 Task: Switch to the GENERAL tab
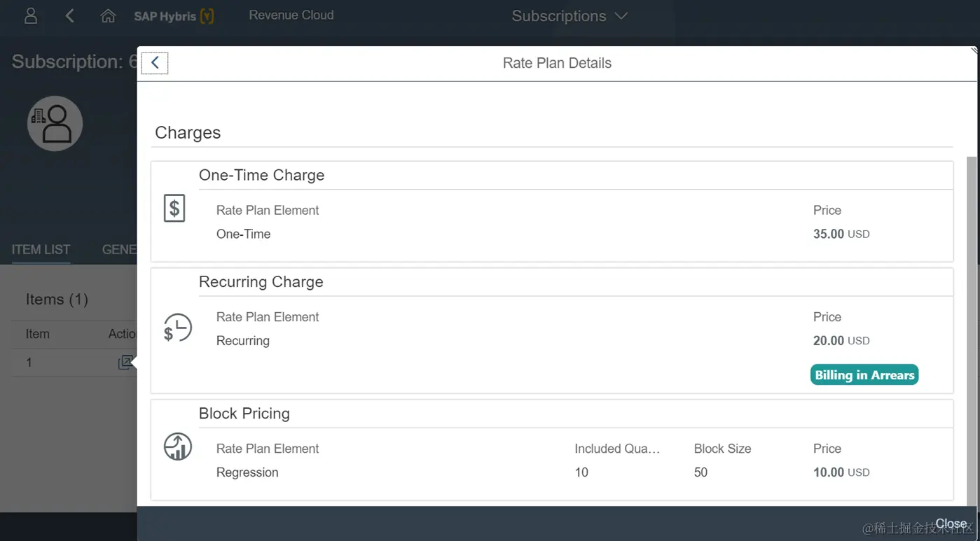[120, 249]
